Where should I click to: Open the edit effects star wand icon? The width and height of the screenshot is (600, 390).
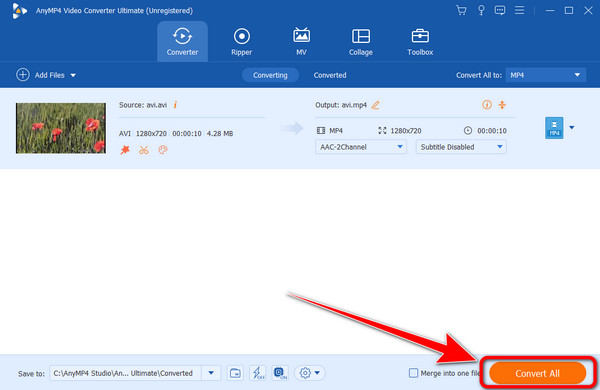(125, 150)
